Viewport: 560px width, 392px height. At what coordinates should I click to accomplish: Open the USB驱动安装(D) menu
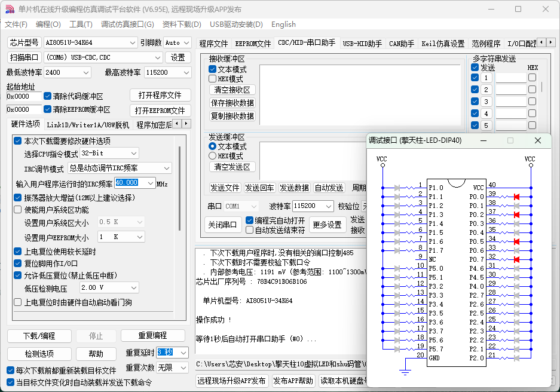tap(237, 24)
